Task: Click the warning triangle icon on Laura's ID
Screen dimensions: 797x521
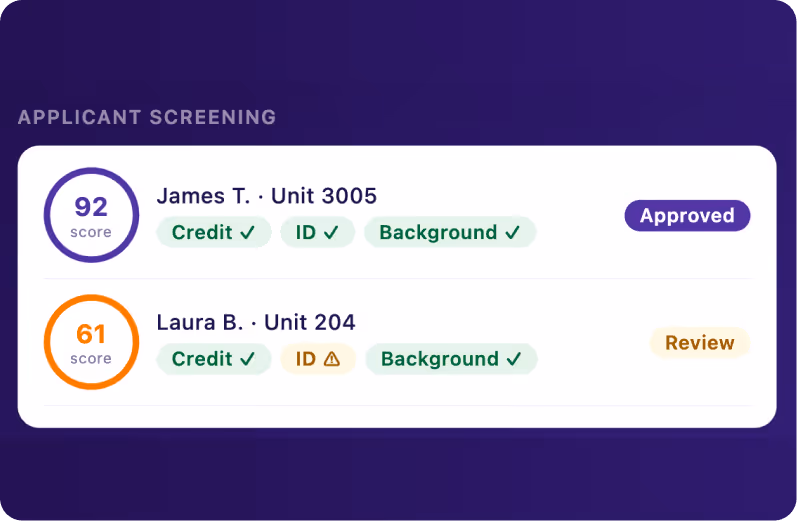Action: point(332,359)
